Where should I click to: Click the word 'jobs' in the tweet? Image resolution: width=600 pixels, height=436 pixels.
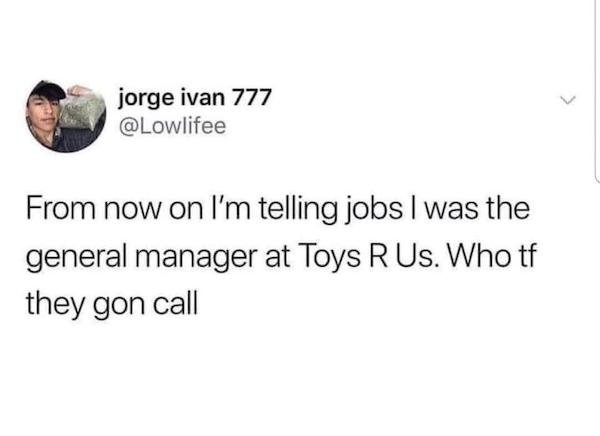click(374, 211)
